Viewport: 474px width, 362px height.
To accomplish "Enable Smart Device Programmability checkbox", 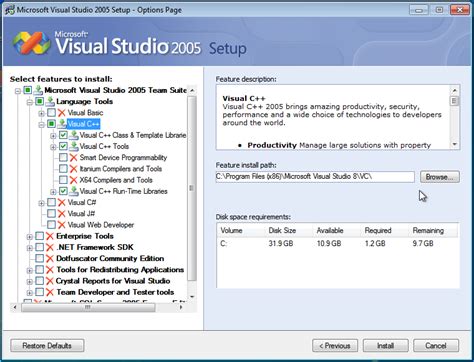I will coord(63,158).
